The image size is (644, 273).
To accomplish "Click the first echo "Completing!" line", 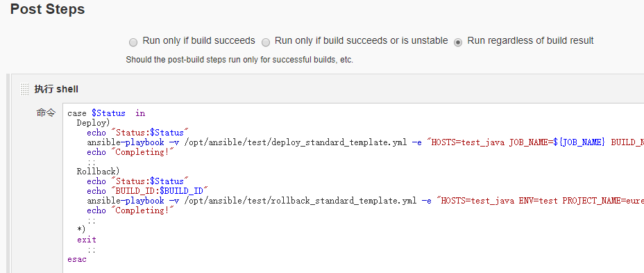I will (x=130, y=152).
